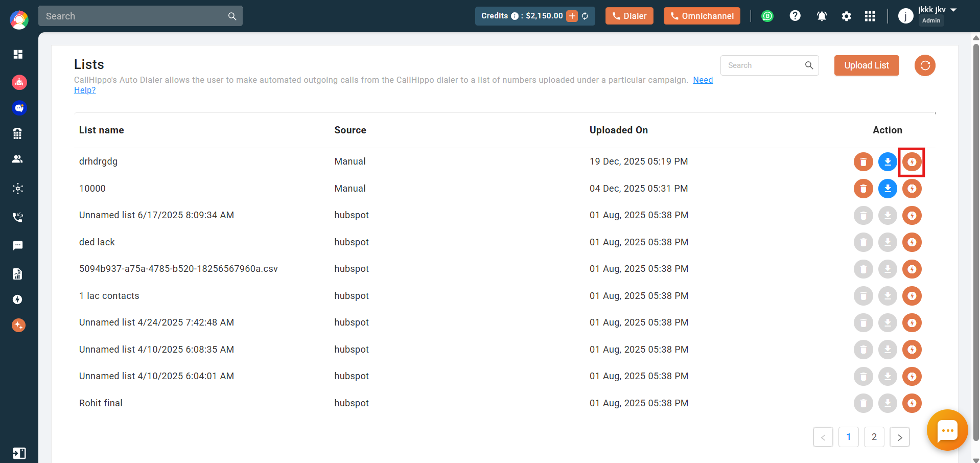Select page 1 in pagination
This screenshot has width=980, height=463.
point(849,437)
